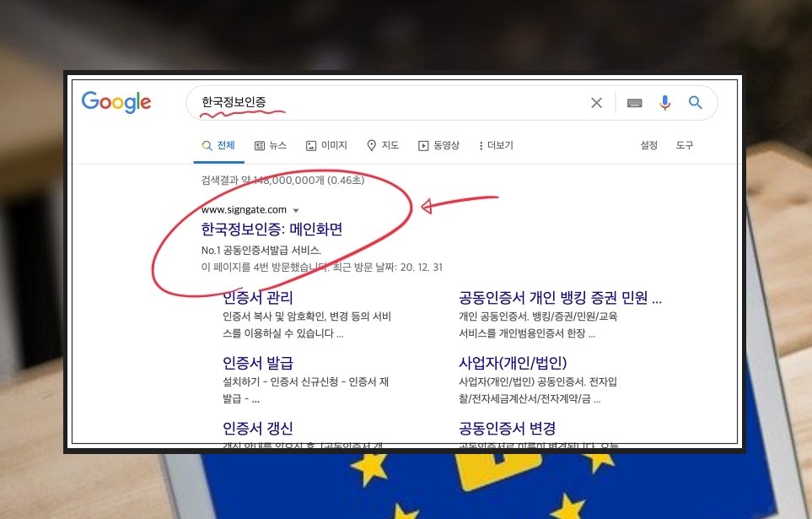Click the 검색결과 약 148,000,000개 result count

click(282, 181)
